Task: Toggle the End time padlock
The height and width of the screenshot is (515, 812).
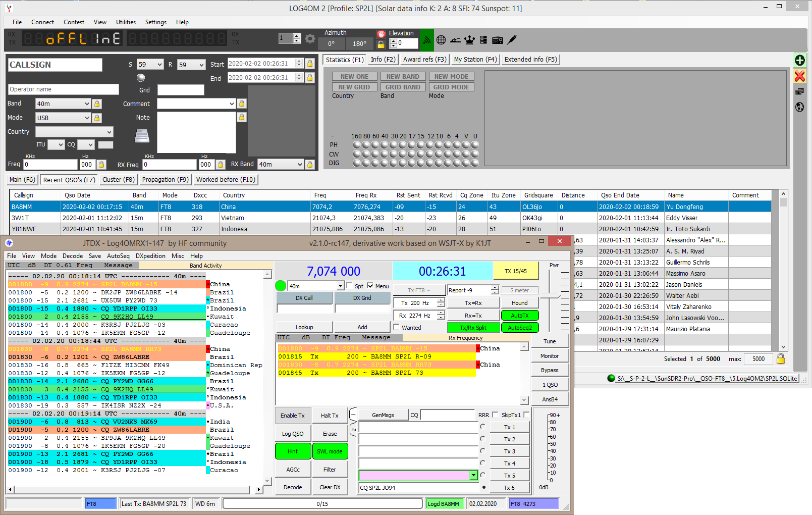Action: click(310, 77)
